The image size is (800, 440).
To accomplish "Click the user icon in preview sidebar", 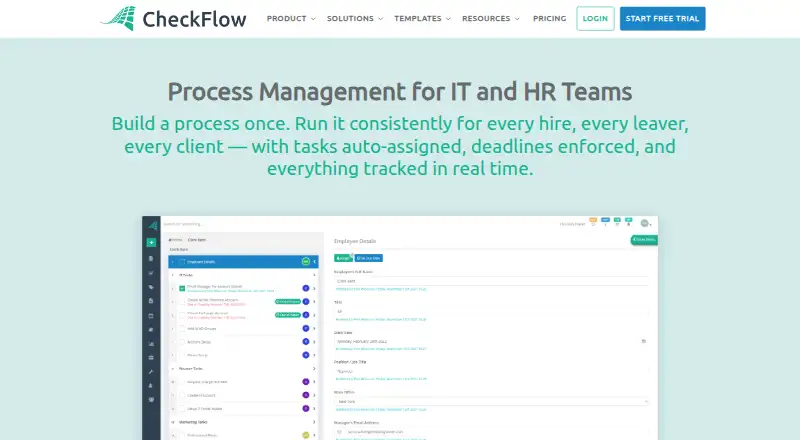I will (151, 386).
